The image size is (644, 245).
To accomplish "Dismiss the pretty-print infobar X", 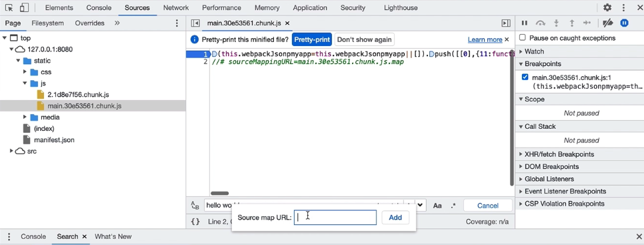I will click(x=507, y=39).
